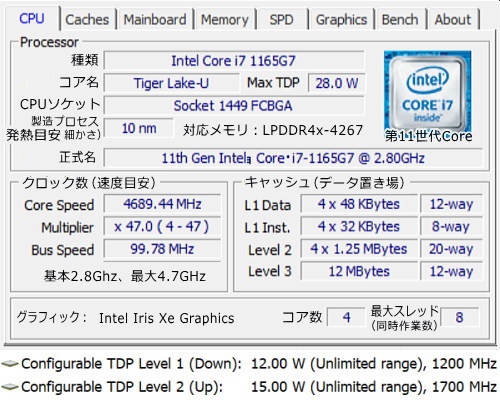The image size is (500, 400).
Task: Switch to the SPD tab
Action: [x=282, y=20]
